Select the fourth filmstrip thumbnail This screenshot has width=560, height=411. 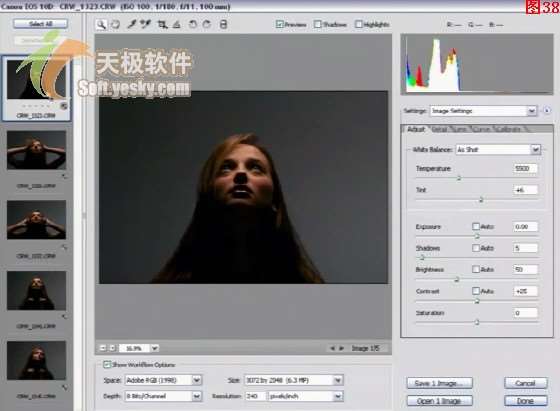36,290
